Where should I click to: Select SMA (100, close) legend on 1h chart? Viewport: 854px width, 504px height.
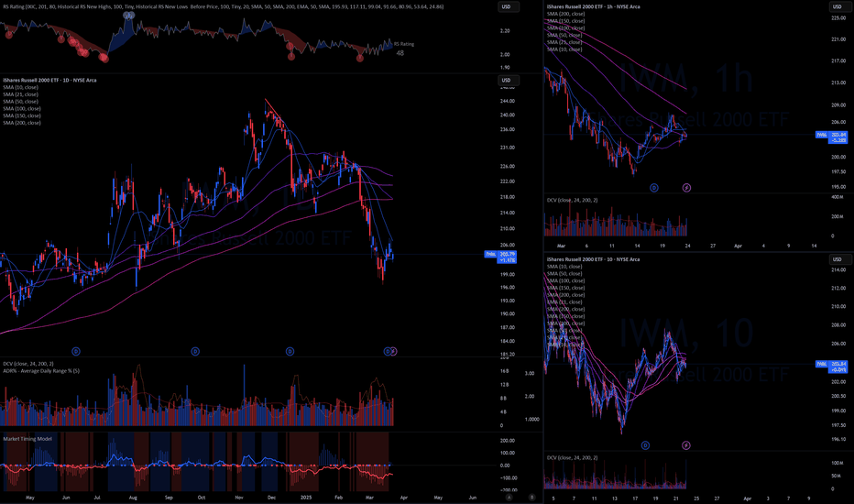click(x=566, y=27)
